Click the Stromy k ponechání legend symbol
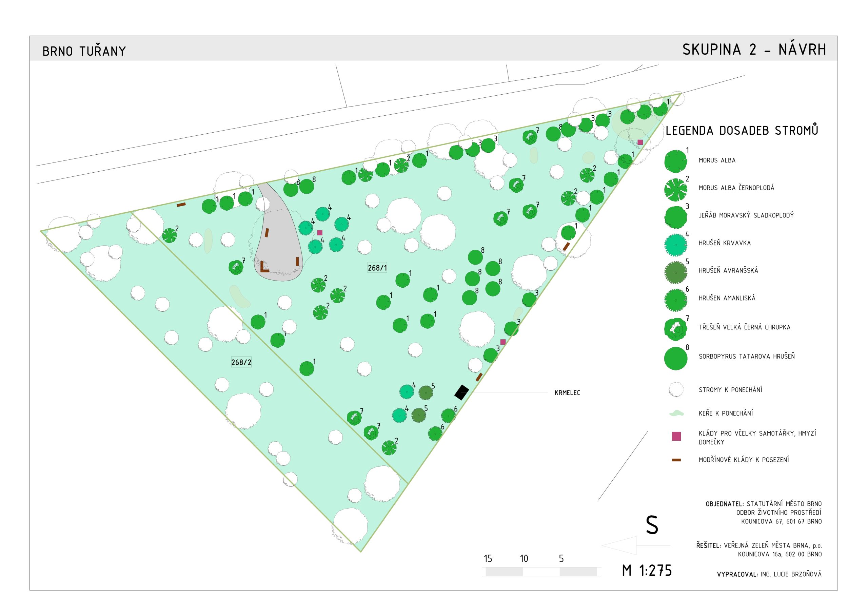Viewport: 868px width, 614px height. (676, 390)
